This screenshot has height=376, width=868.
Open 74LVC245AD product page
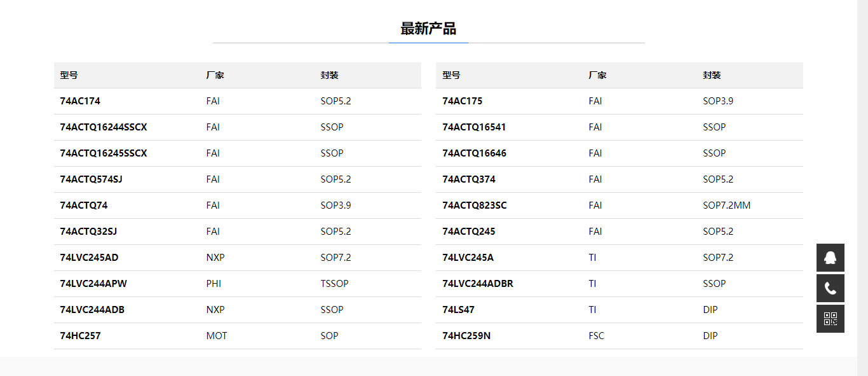tap(89, 258)
